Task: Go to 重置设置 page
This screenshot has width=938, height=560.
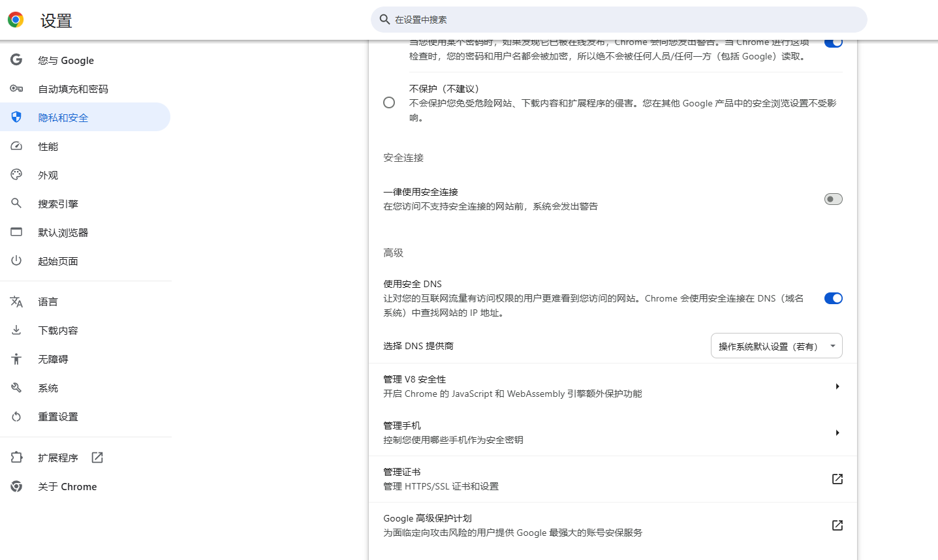Action: [85, 416]
